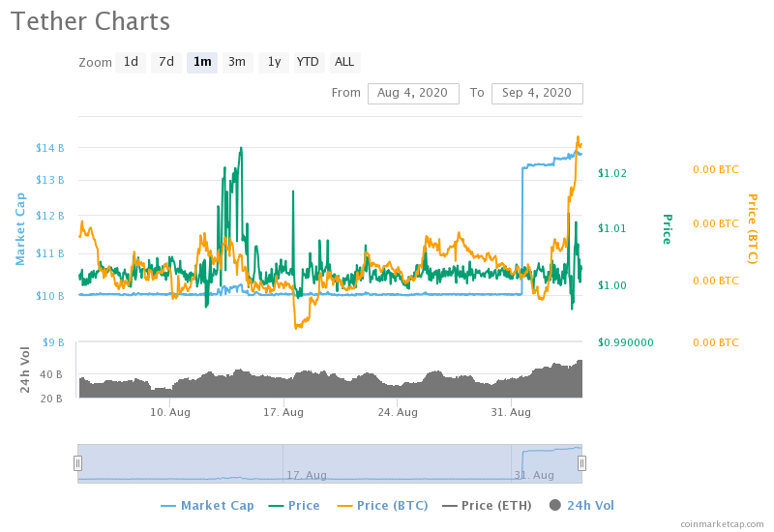This screenshot has width=774, height=532.
Task: Click the $10 B market cap axis label
Action: click(x=50, y=296)
